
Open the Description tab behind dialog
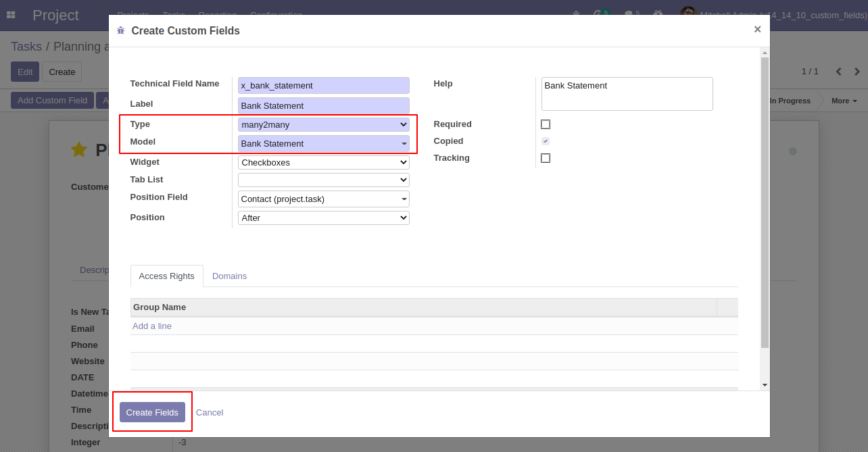coord(95,270)
